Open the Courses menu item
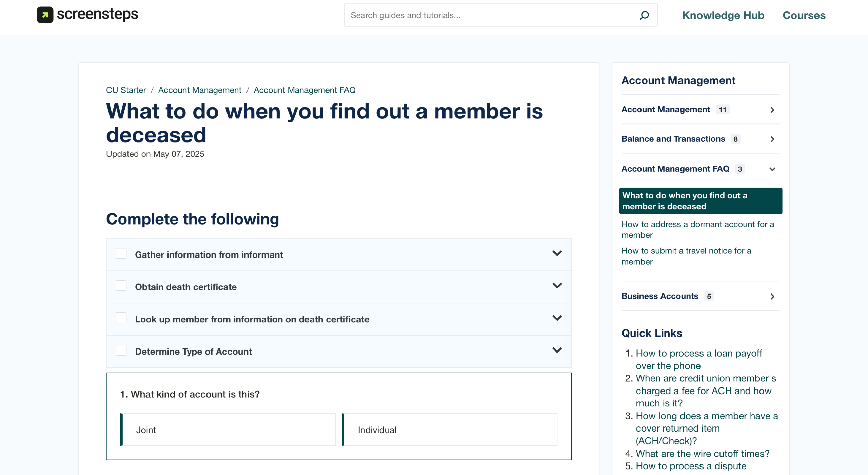This screenshot has width=868, height=475. tap(804, 15)
